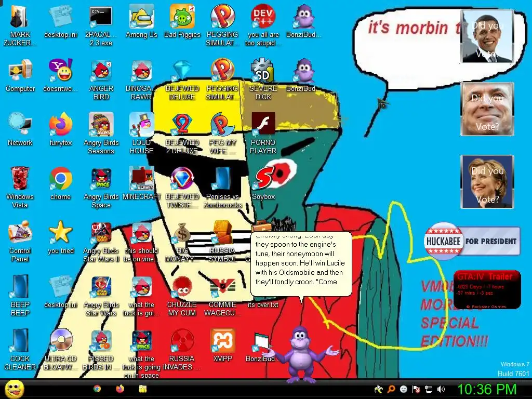Click the McCain 'Did you Vote?' gadget

coord(487,109)
